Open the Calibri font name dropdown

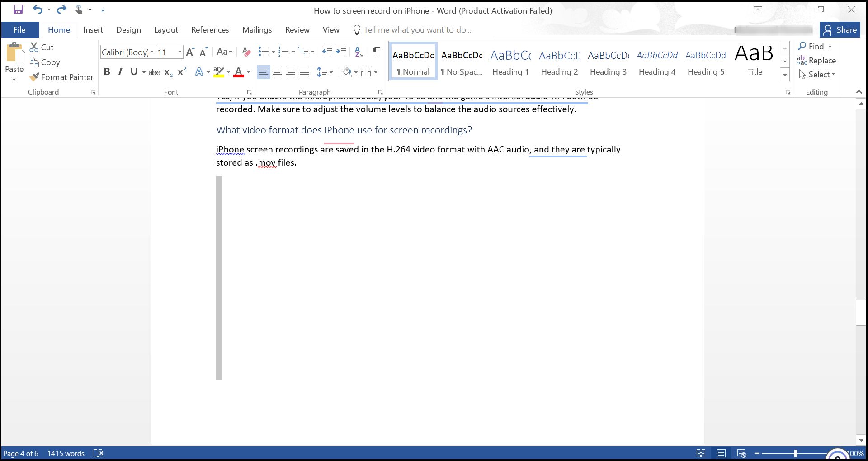152,52
